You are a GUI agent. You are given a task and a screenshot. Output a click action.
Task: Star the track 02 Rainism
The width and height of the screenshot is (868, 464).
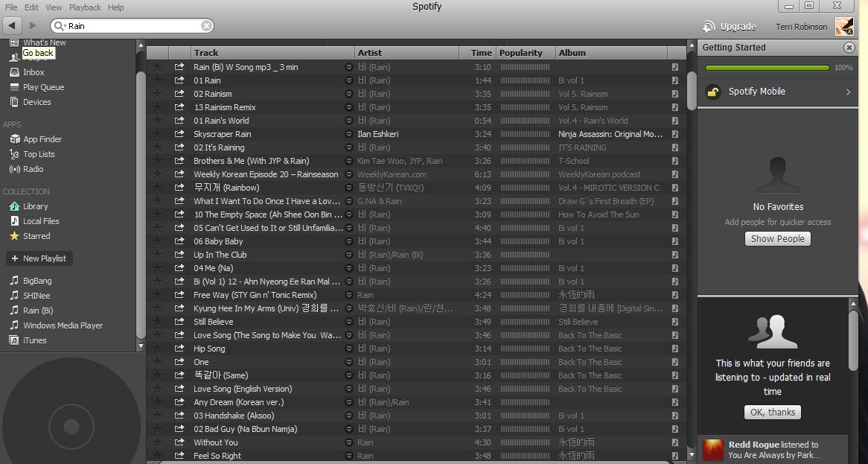tap(157, 94)
